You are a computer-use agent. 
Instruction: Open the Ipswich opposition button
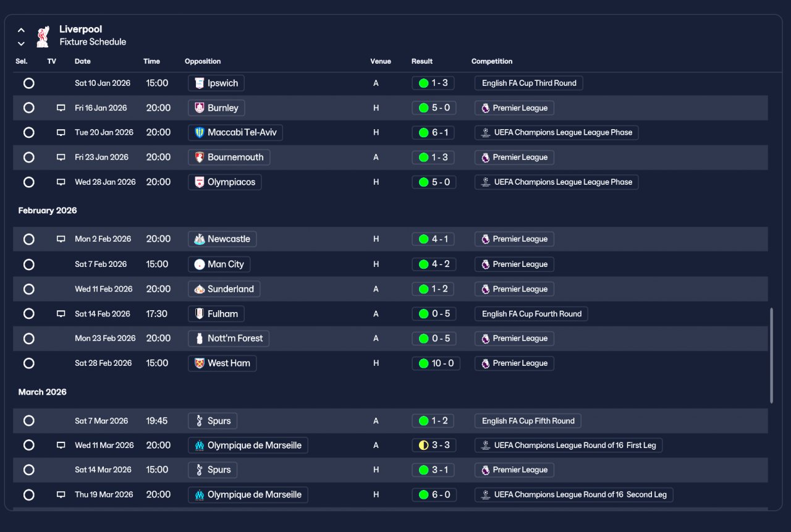pos(216,83)
